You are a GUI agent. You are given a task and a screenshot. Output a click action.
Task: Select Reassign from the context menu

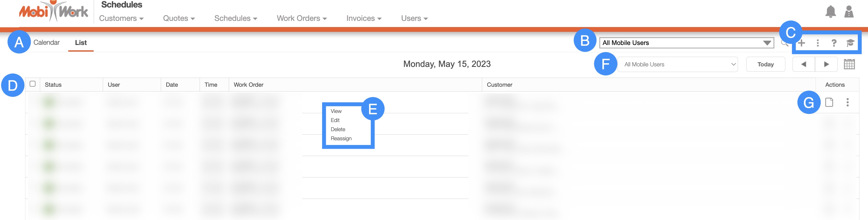coord(341,138)
